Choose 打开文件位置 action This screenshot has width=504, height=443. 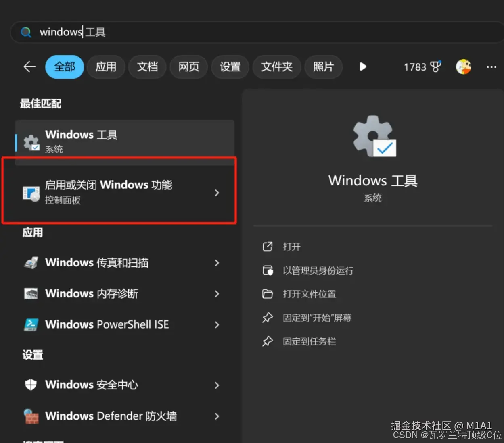click(x=310, y=294)
